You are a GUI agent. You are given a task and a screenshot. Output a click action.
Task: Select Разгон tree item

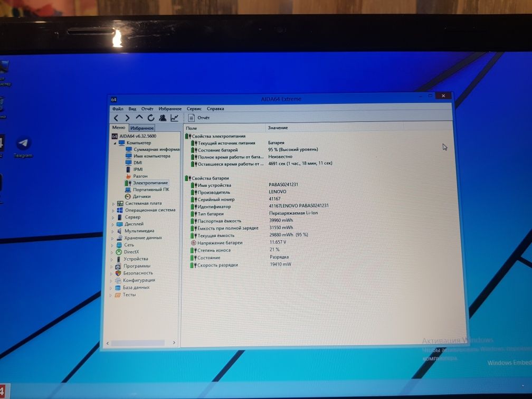click(x=136, y=176)
